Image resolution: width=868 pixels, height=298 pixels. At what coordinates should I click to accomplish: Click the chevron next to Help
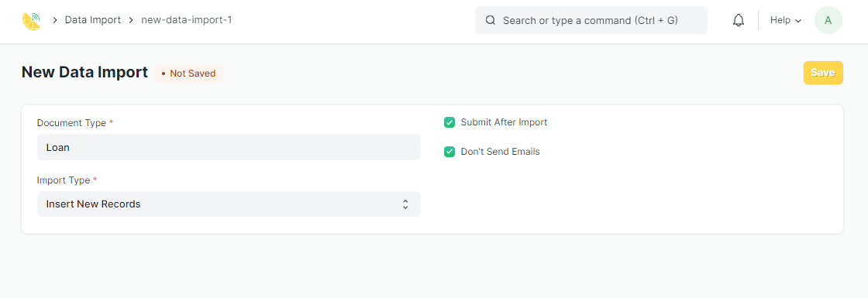798,21
